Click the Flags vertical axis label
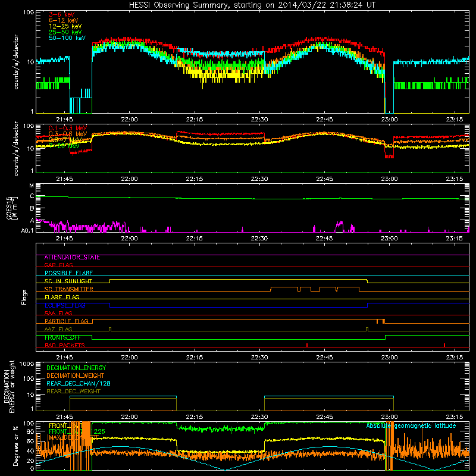Screen dimensions: 476x476 pos(24,297)
